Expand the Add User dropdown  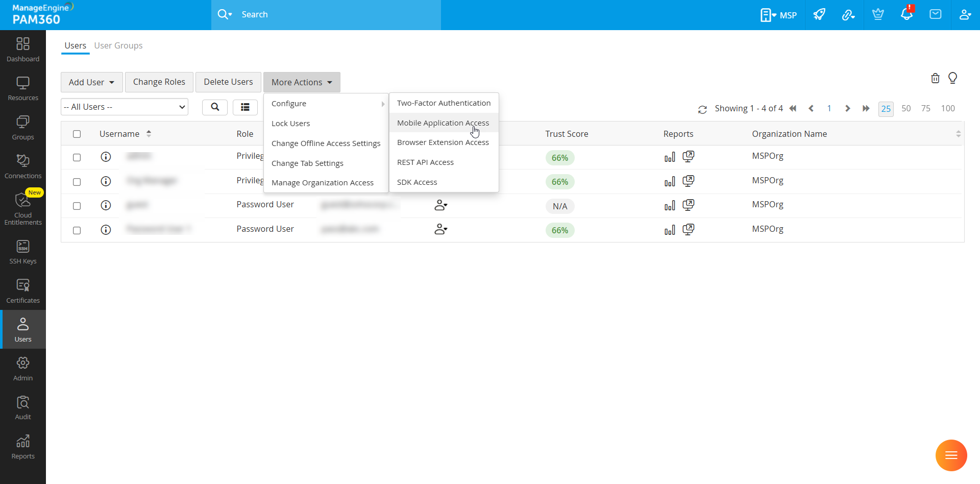click(x=91, y=82)
